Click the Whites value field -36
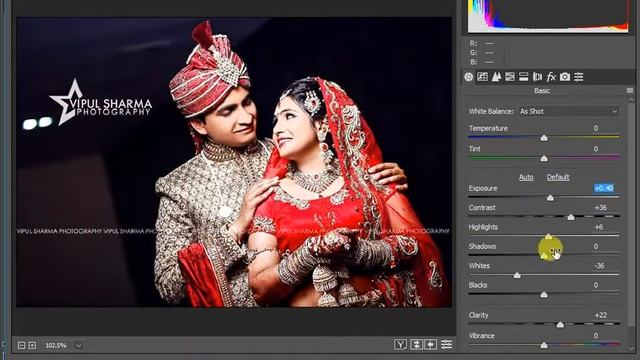The height and width of the screenshot is (360, 640). pyautogui.click(x=599, y=266)
